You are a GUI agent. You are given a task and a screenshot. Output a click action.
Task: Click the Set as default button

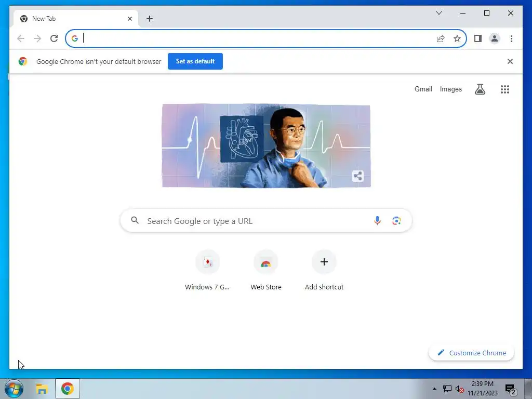click(x=195, y=61)
